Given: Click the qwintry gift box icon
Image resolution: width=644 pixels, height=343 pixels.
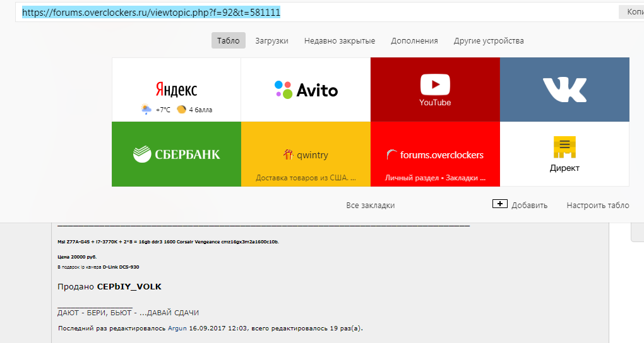Looking at the screenshot, I should click(289, 154).
